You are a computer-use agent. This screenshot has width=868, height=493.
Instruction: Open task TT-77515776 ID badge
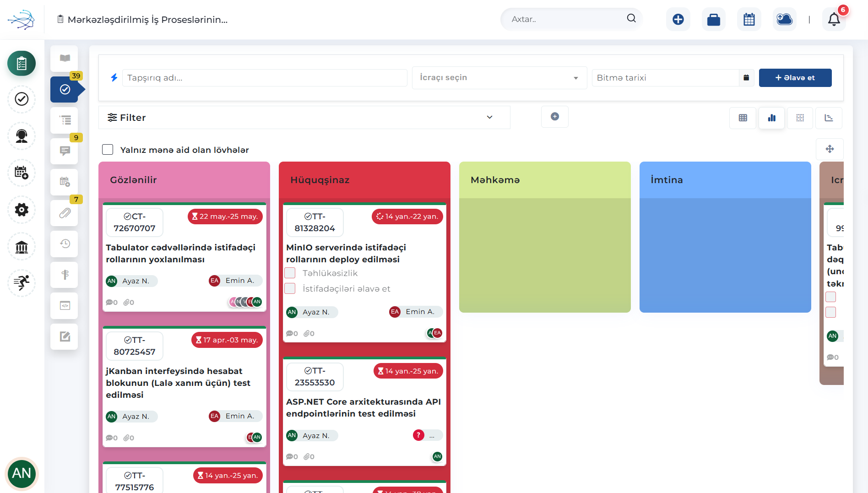pos(135,481)
